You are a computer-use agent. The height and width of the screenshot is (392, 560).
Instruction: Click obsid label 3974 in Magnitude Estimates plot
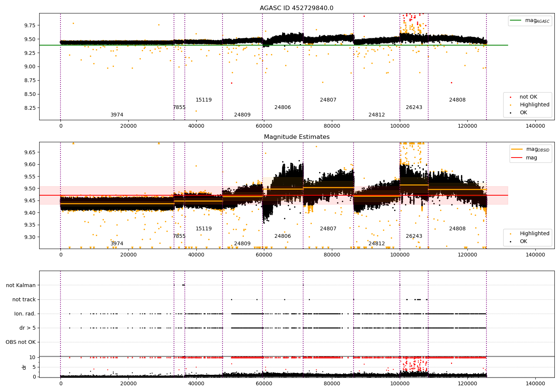[x=117, y=244]
